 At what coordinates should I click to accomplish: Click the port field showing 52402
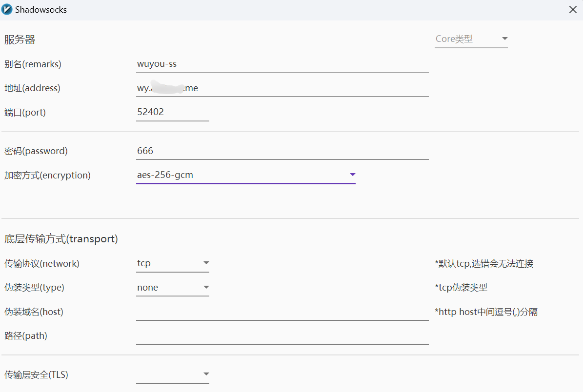click(x=173, y=112)
